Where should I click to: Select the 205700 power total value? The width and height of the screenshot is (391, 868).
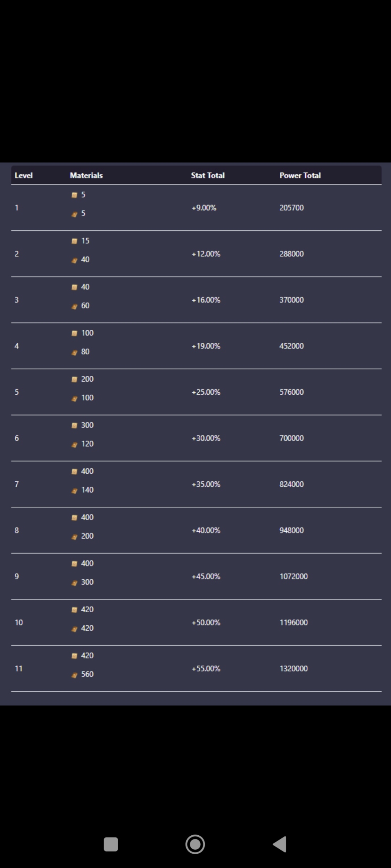(291, 208)
